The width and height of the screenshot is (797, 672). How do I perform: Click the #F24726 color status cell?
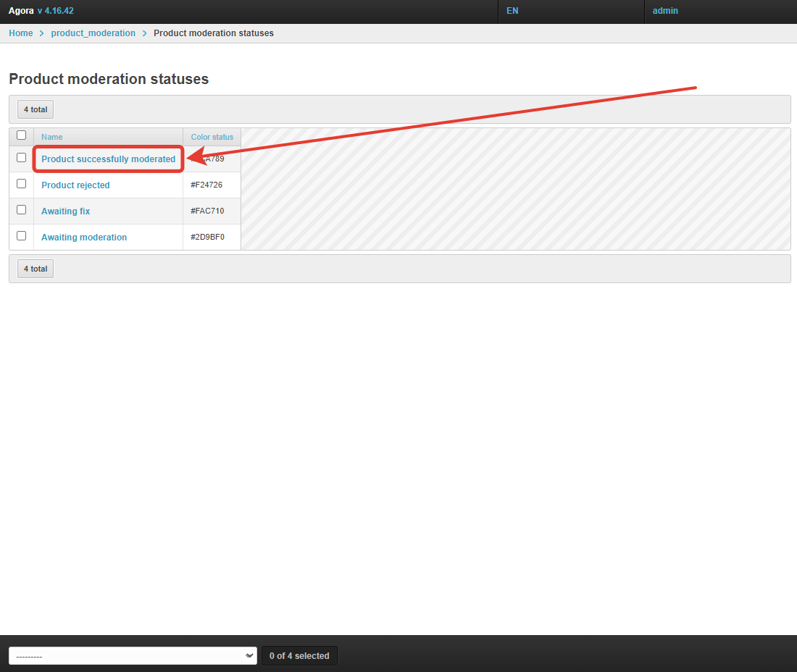[x=206, y=185]
